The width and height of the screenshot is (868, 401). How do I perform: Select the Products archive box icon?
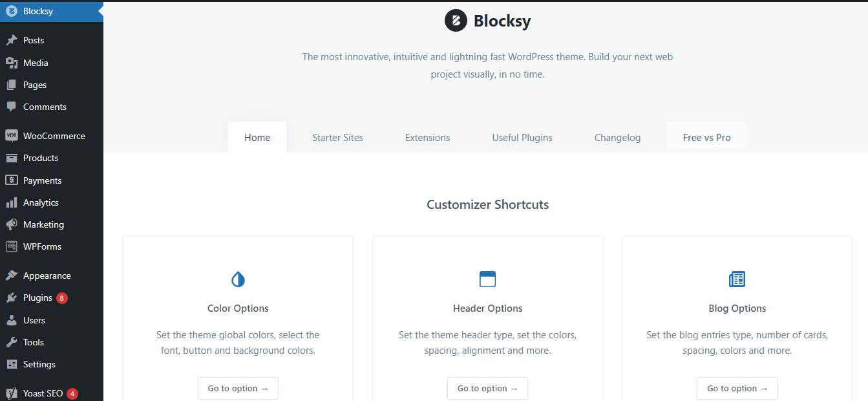[x=12, y=158]
